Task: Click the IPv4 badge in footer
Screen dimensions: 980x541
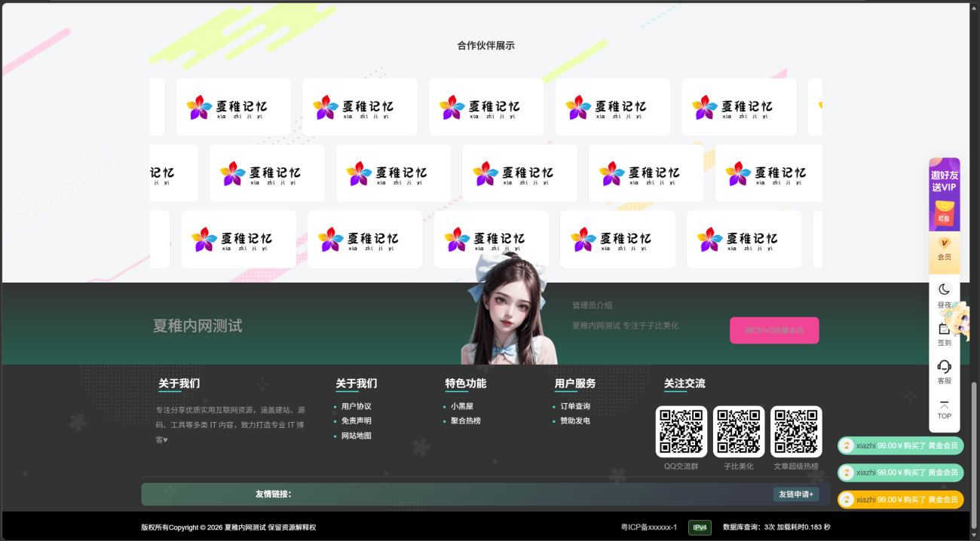Action: 700,527
